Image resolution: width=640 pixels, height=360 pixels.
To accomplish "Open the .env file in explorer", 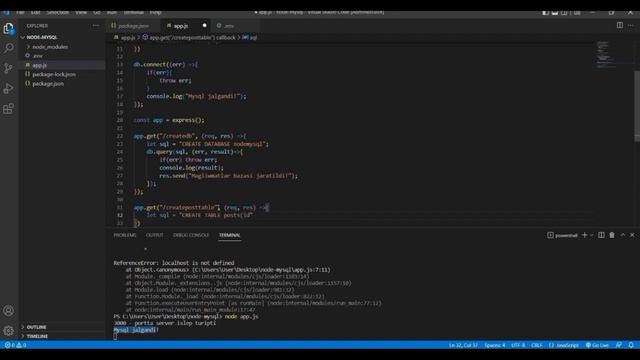I will click(62, 56).
